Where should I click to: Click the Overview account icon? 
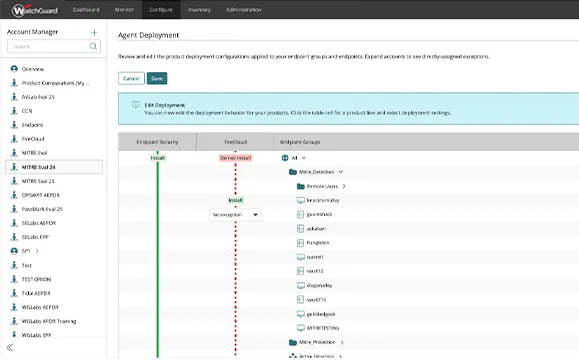(14, 69)
